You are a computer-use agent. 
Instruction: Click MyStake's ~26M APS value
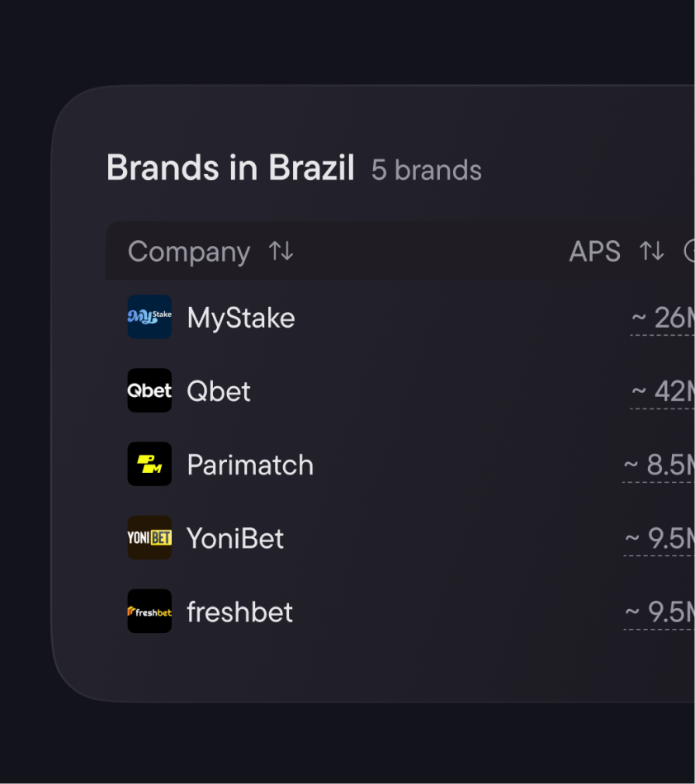click(x=664, y=318)
